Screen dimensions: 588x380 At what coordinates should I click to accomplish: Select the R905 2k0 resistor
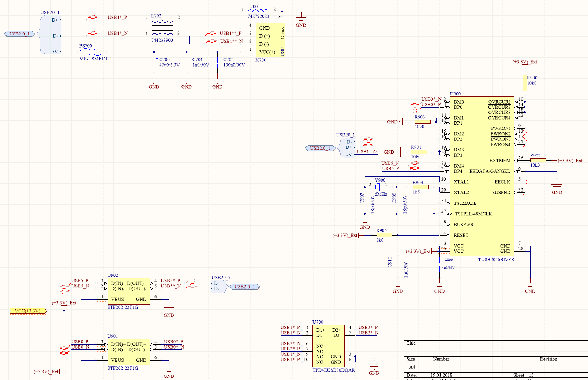tap(384, 235)
